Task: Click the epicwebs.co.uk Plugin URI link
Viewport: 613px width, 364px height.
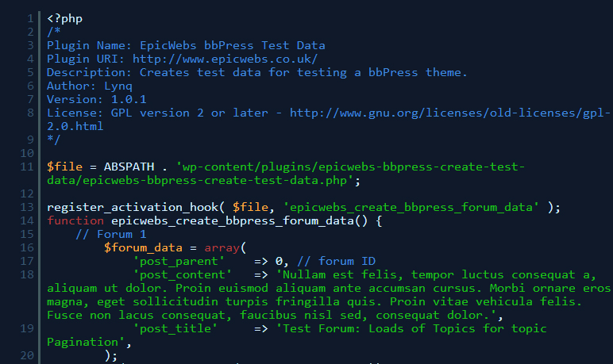Action: point(225,59)
